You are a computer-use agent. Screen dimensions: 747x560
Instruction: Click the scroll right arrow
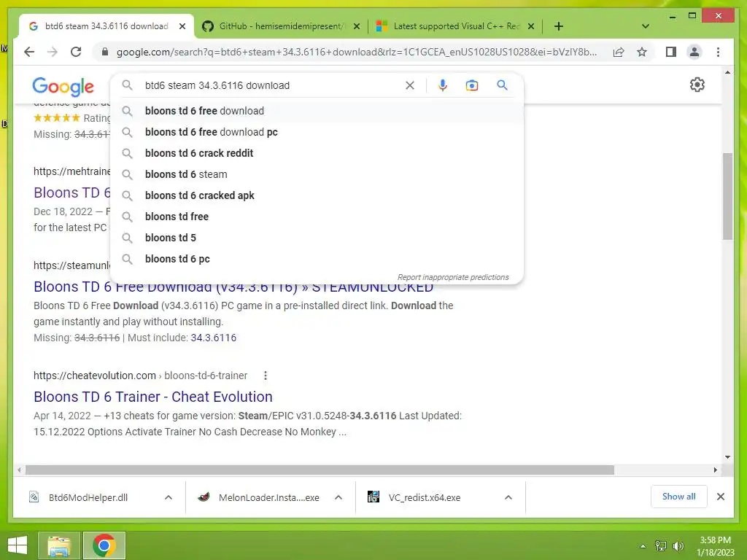coord(715,470)
